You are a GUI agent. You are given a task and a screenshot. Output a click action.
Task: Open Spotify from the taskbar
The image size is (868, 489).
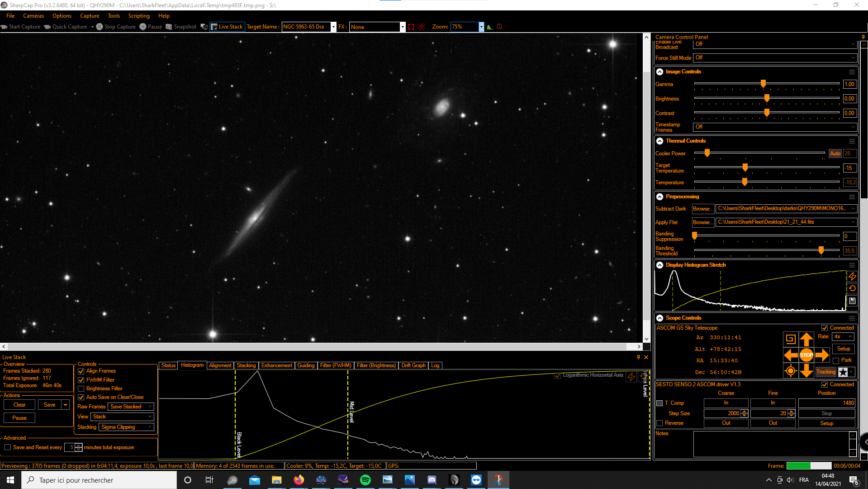[x=365, y=480]
